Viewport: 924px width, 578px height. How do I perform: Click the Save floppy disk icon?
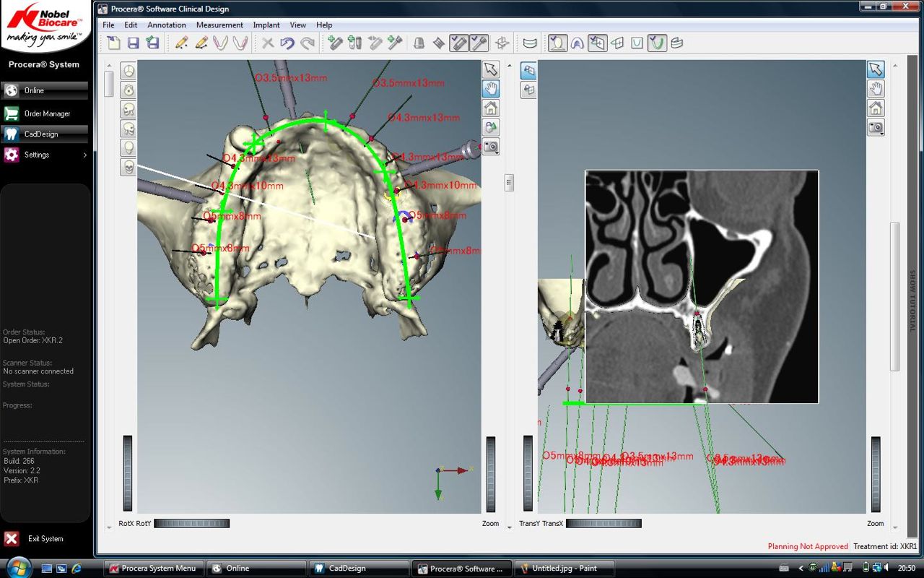pyautogui.click(x=134, y=43)
